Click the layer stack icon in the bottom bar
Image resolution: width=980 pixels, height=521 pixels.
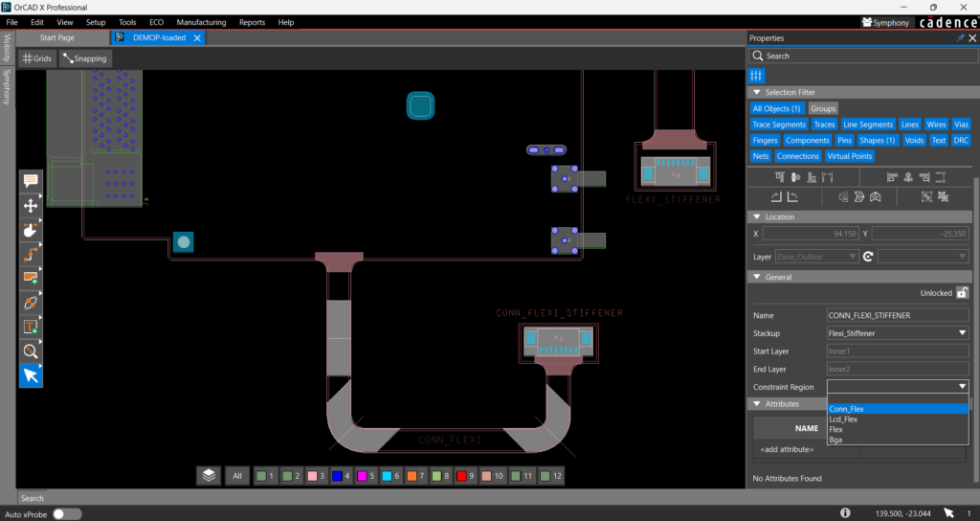pyautogui.click(x=209, y=475)
